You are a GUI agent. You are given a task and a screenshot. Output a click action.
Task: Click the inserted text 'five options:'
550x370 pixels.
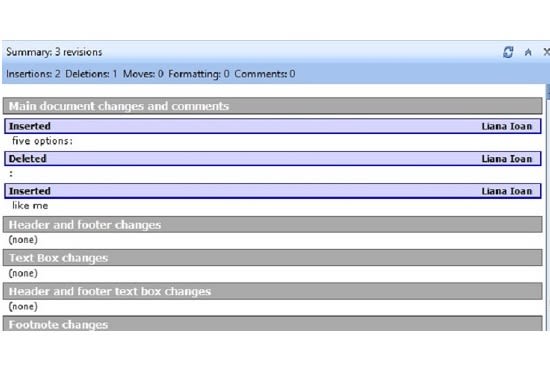42,141
